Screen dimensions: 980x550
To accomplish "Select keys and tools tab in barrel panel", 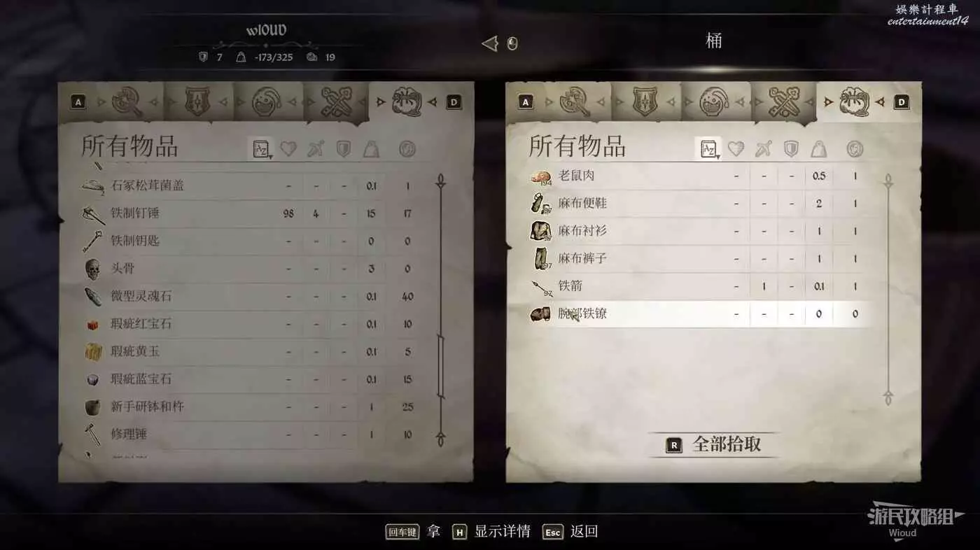I will (x=783, y=102).
